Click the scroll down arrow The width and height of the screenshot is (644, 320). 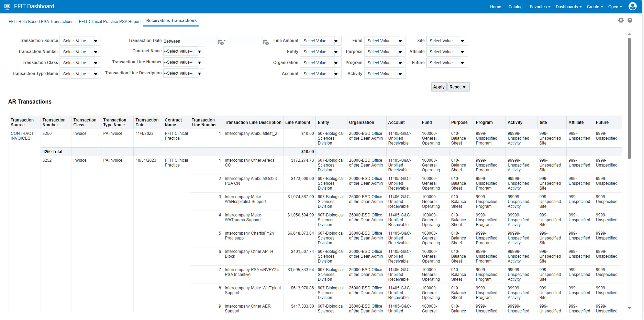[629, 308]
